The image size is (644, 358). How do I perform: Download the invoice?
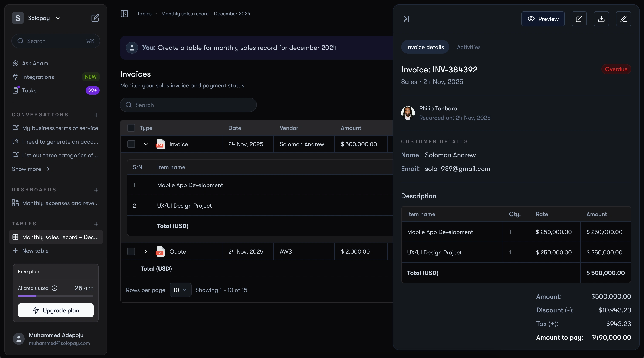pos(601,19)
